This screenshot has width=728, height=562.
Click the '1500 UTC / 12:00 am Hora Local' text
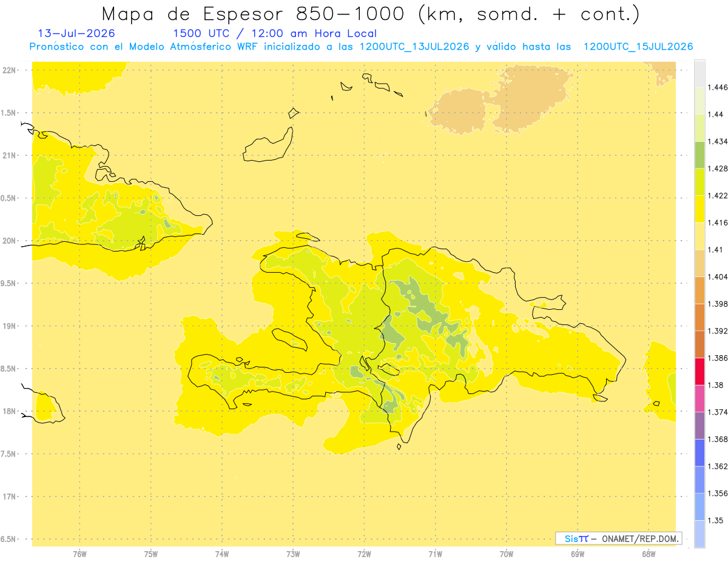click(275, 33)
